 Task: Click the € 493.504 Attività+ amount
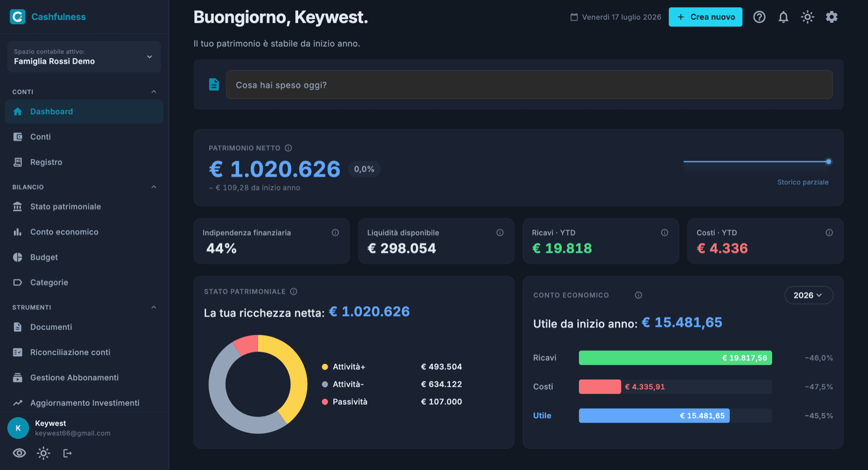pyautogui.click(x=441, y=367)
